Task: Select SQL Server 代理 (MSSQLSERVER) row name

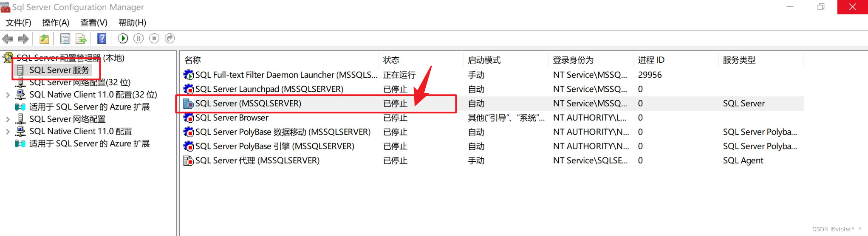Action: (257, 160)
